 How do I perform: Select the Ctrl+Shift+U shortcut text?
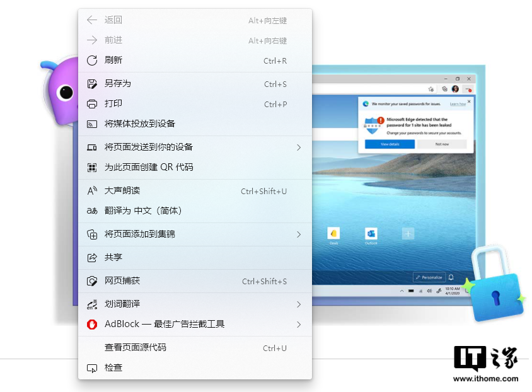[264, 192]
